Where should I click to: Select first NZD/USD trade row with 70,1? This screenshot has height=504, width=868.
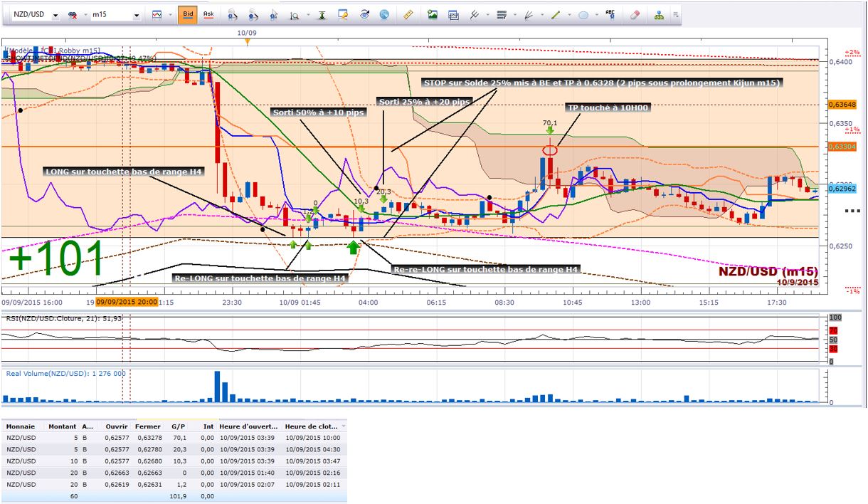point(174,437)
